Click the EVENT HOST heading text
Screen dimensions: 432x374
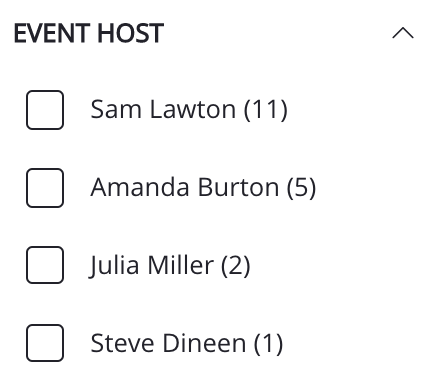(89, 33)
